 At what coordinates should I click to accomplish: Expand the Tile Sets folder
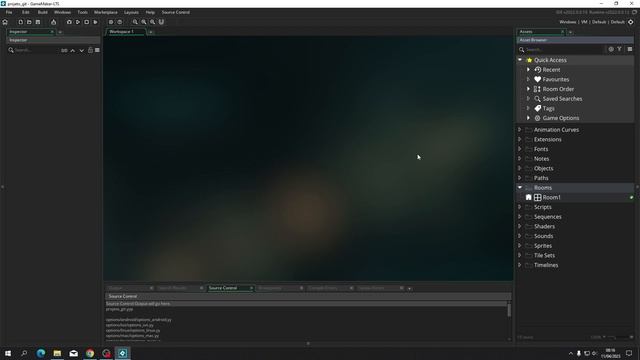[x=520, y=256]
